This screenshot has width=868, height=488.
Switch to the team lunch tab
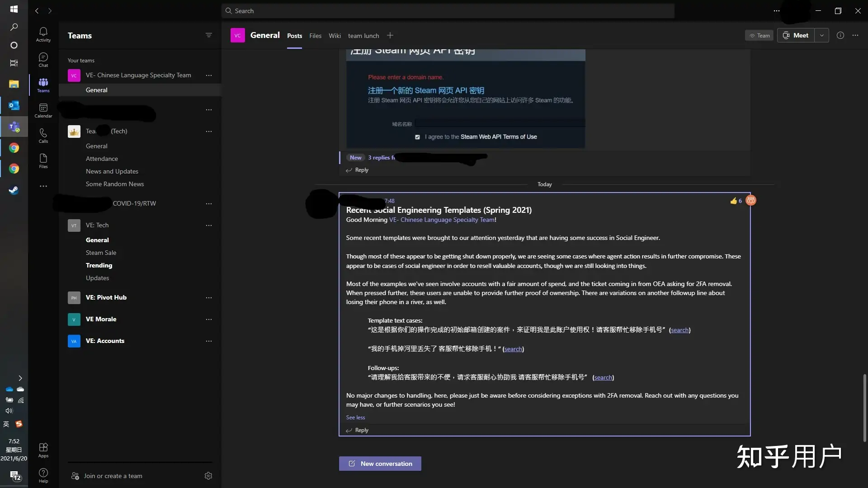click(363, 36)
